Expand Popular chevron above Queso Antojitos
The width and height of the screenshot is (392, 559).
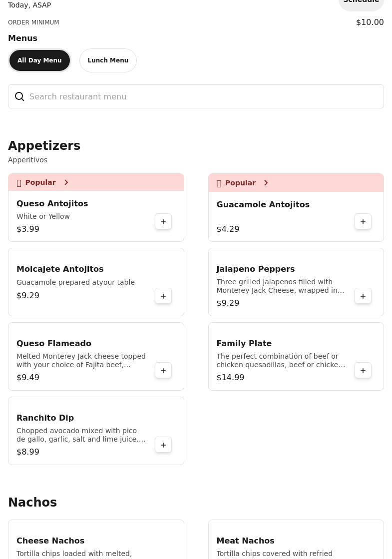(66, 183)
